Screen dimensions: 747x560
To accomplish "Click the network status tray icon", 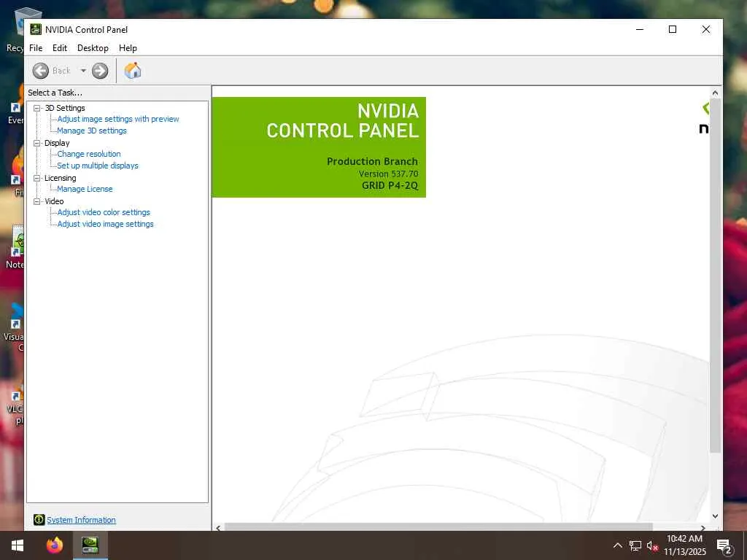I will click(635, 545).
